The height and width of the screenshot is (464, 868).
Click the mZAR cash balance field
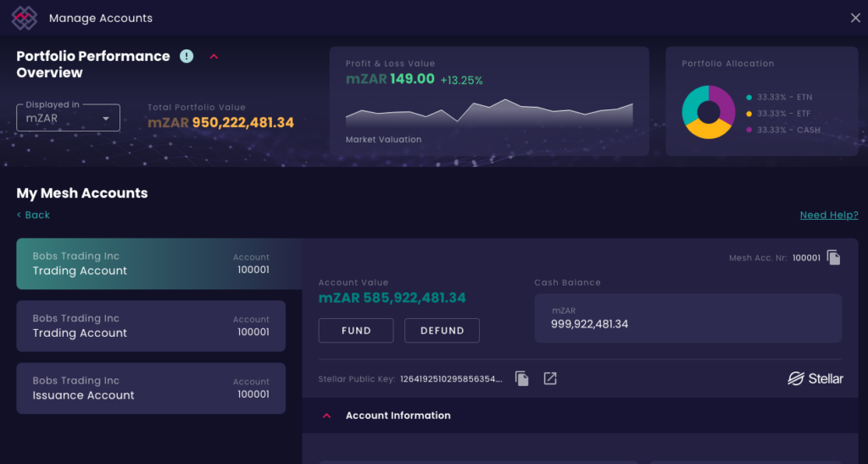[688, 318]
